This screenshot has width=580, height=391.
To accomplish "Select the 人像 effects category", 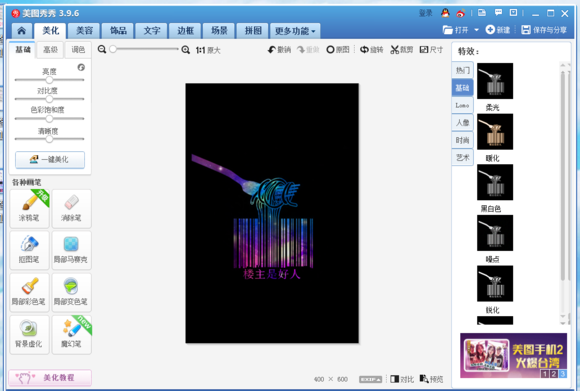I will (462, 122).
